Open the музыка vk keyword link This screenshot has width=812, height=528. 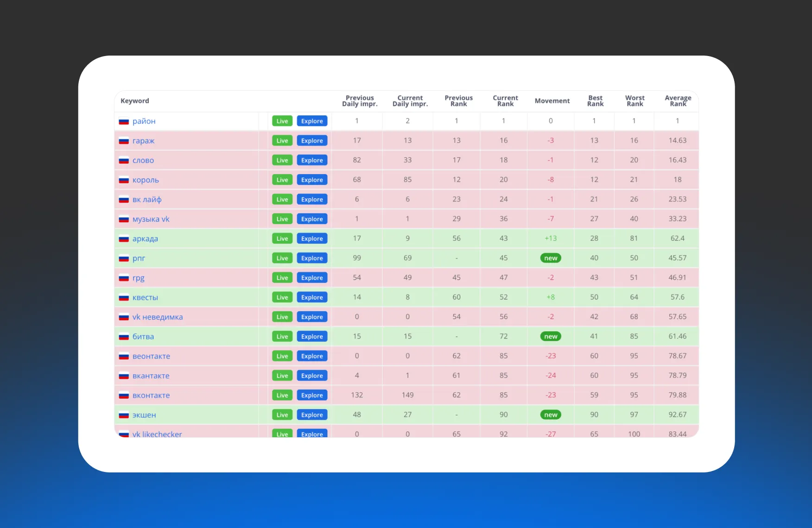(151, 219)
